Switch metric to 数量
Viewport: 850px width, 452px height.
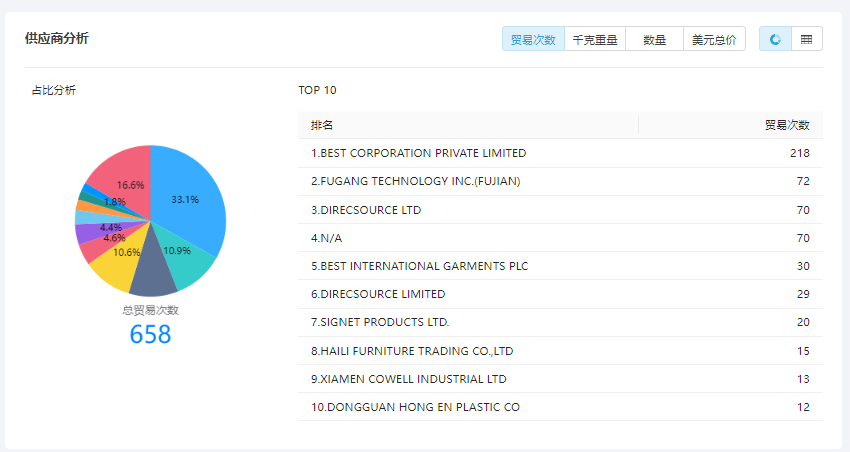654,40
